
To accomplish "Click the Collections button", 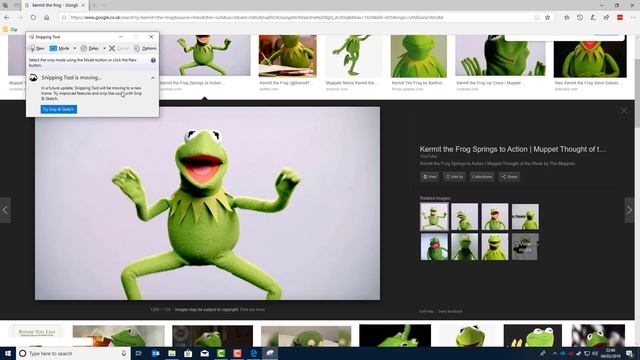I will point(482,177).
